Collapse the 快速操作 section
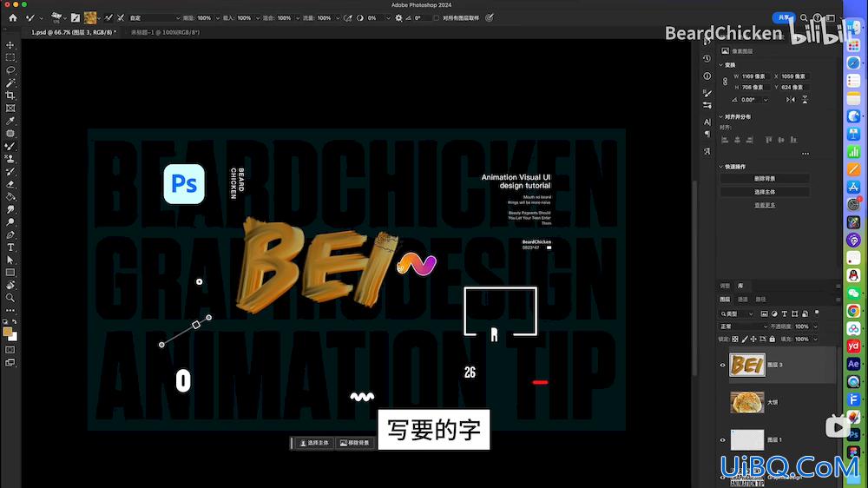 coord(721,166)
